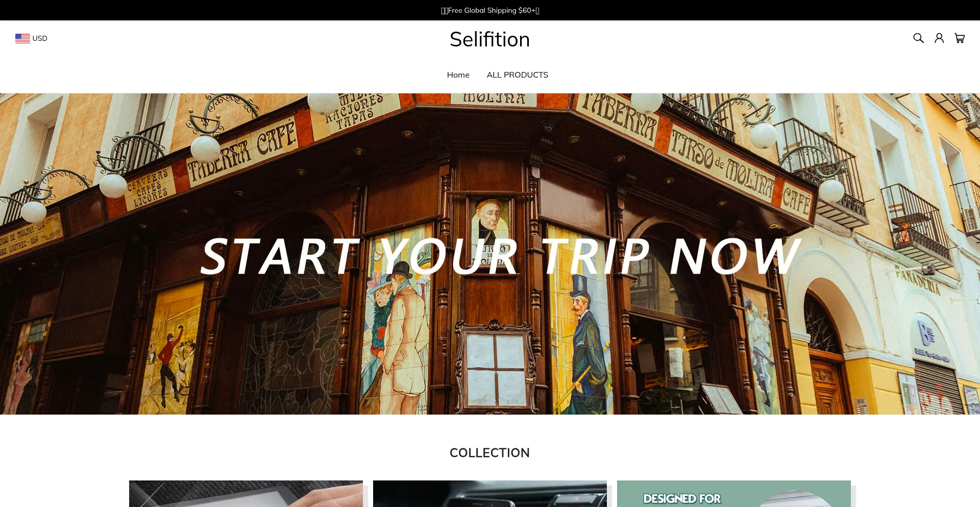Viewport: 980px width, 507px height.
Task: Click the top-hat gentleman painting in banner
Action: point(587,342)
